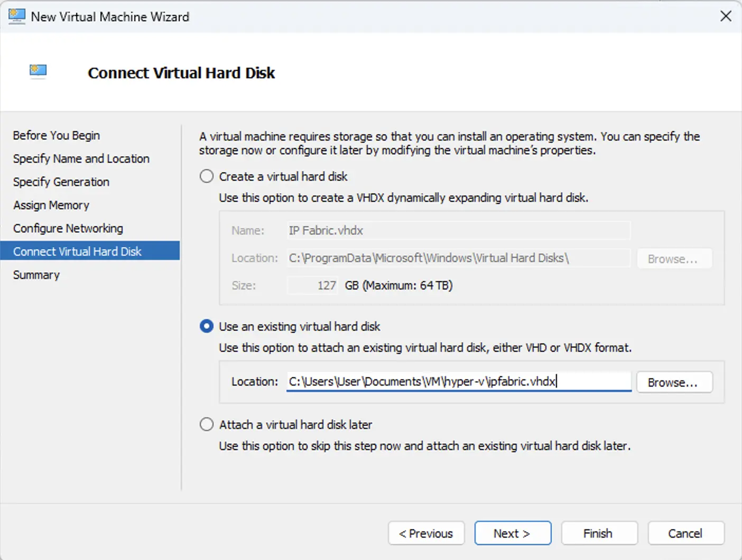Open the Assign Memory step
Image resolution: width=742 pixels, height=560 pixels.
click(51, 205)
